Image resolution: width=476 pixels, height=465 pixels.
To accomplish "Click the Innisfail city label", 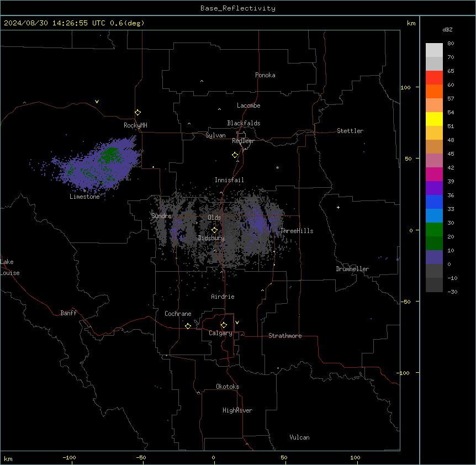I will (x=229, y=180).
